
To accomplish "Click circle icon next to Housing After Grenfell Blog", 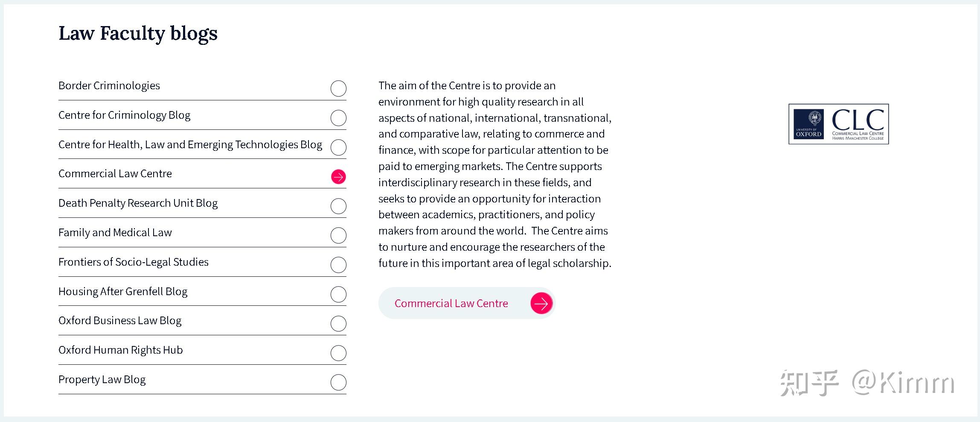I will 338,294.
